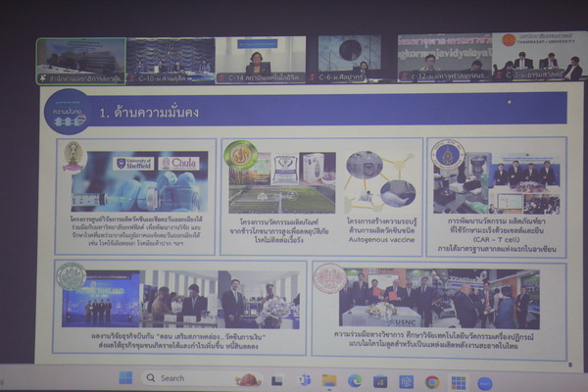Open the blue hexagon app on taskbar
This screenshot has height=392, width=588.
(406, 382)
